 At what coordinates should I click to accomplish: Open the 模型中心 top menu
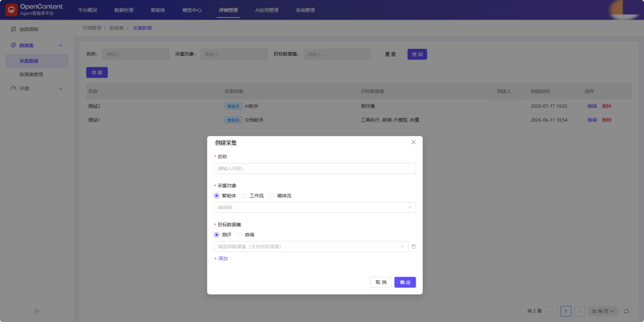pyautogui.click(x=192, y=10)
